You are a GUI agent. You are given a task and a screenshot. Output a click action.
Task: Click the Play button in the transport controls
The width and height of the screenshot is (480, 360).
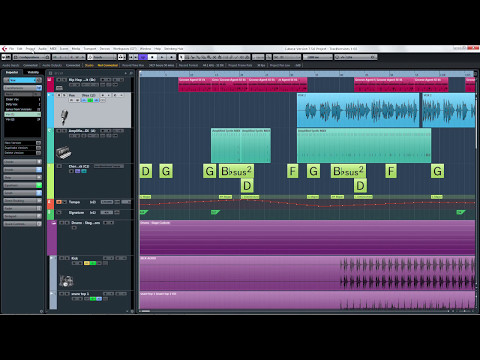click(x=162, y=57)
